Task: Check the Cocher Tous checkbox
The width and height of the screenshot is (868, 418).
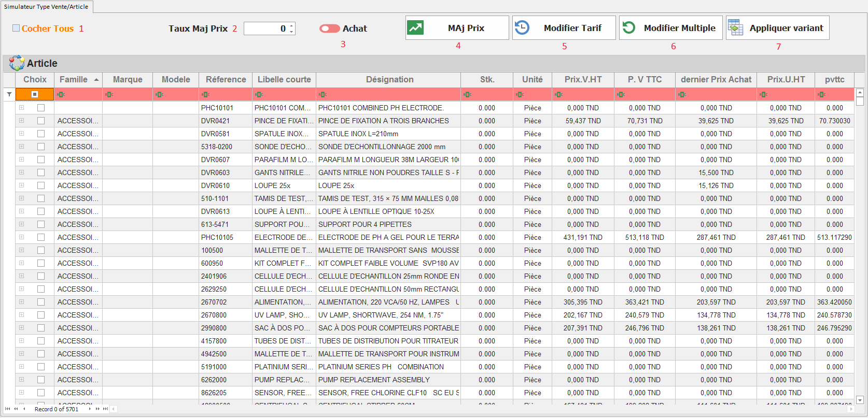Action: pyautogui.click(x=16, y=28)
